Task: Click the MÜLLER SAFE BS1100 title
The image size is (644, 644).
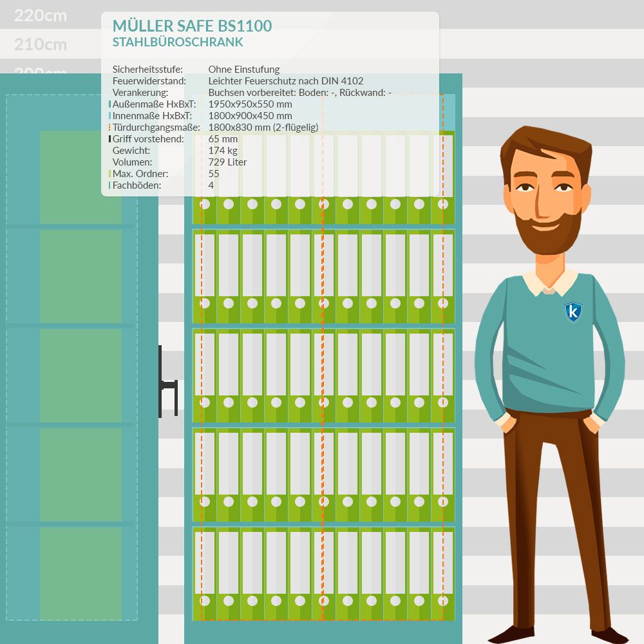Action: tap(192, 26)
